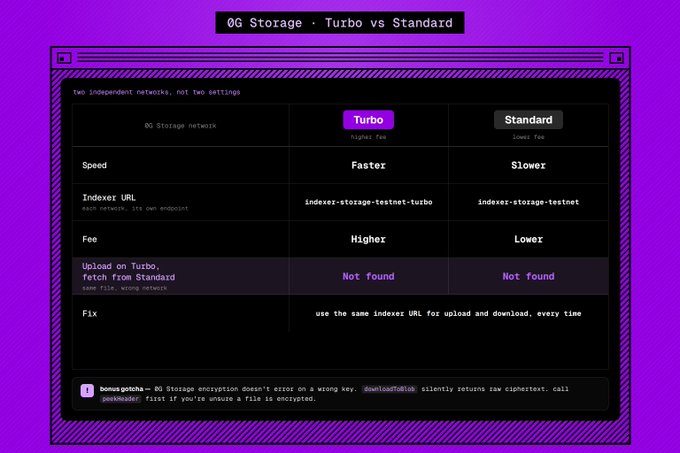Click the left window square icon in titlebar
Screen dimensions: 680x453
click(64, 58)
